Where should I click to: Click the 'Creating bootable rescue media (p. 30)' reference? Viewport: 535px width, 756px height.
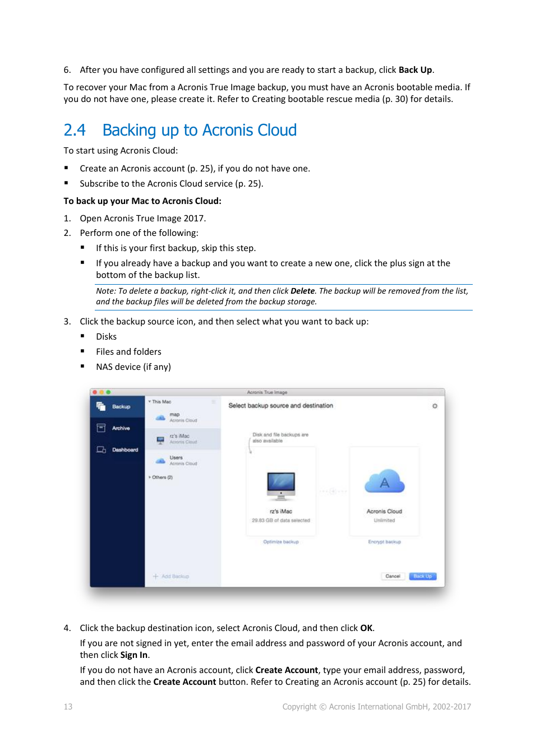(x=330, y=99)
